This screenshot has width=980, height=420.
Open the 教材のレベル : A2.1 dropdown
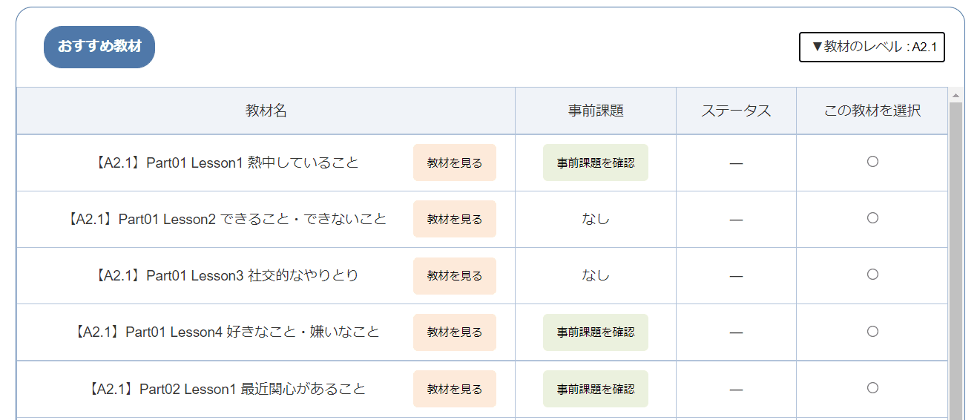(872, 47)
